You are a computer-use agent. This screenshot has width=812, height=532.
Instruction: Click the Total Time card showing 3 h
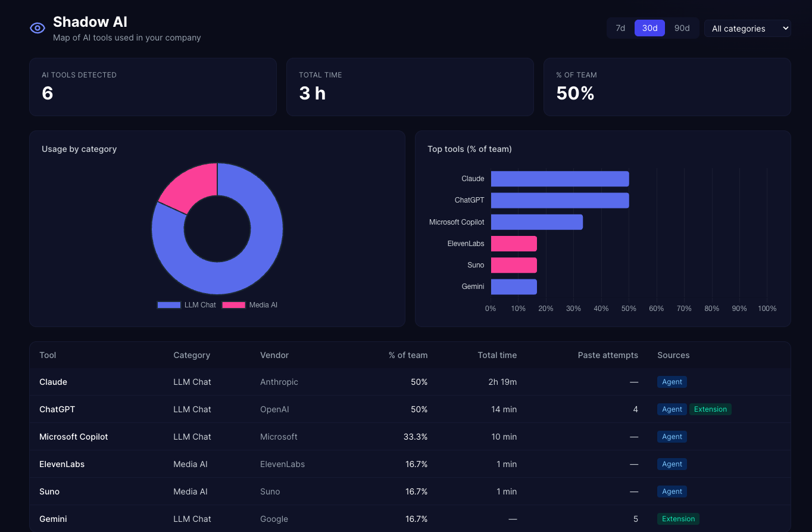tap(410, 87)
